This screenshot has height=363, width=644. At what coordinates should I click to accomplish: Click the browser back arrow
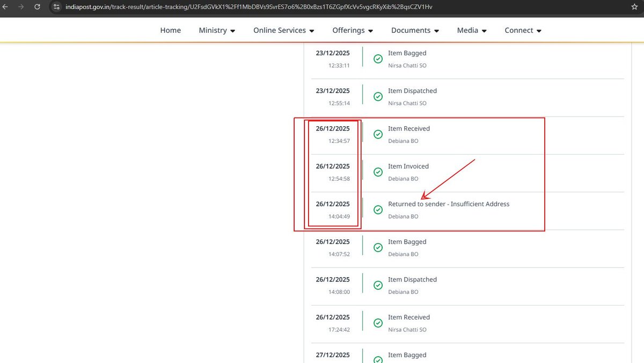click(4, 7)
